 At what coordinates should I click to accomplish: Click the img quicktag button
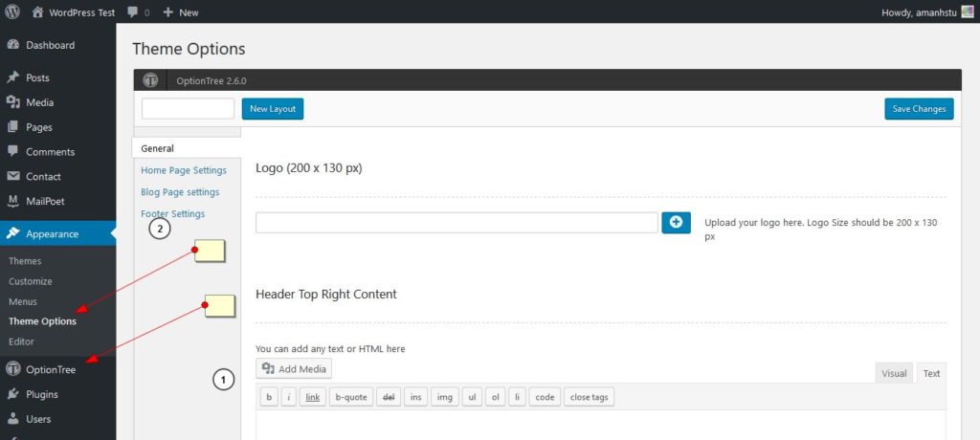(445, 397)
